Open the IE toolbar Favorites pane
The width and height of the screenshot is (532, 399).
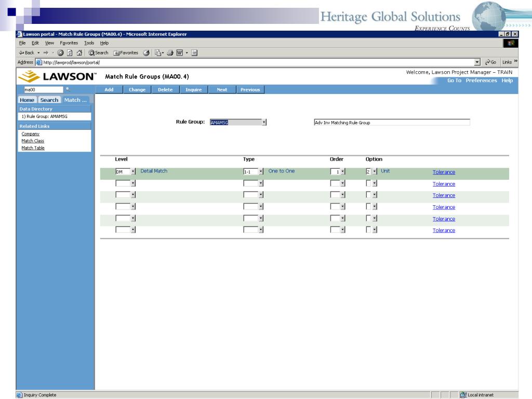126,52
